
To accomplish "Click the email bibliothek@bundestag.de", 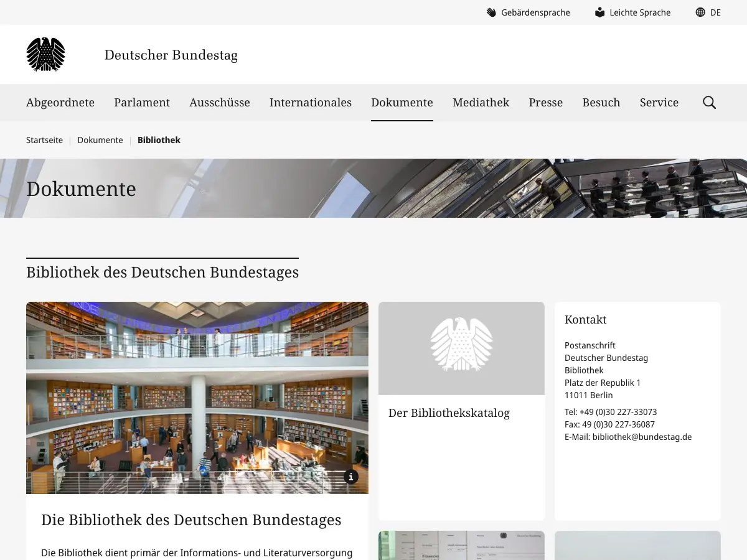I will (x=642, y=437).
